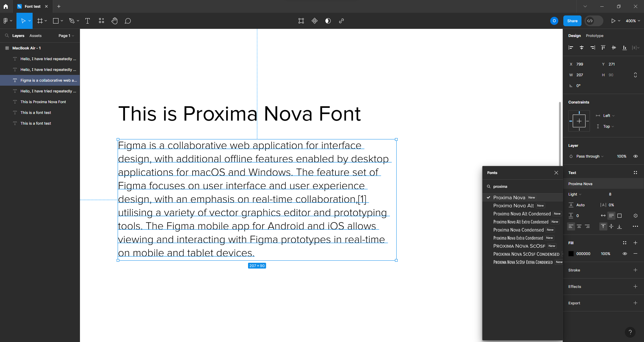
Task: Set text align right
Action: [587, 226]
